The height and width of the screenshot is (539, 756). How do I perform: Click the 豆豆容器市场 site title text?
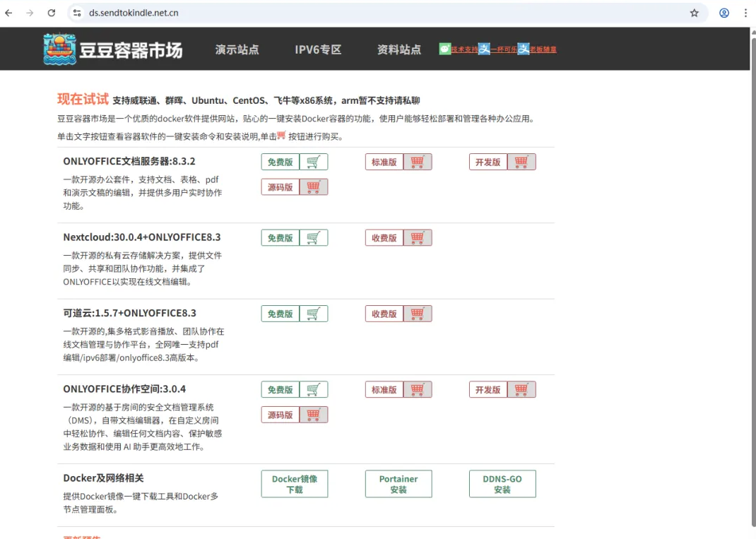tap(131, 49)
